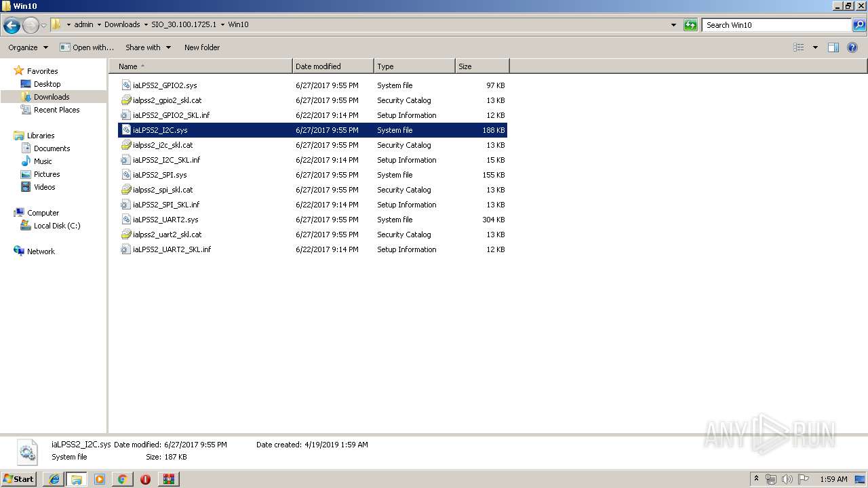Open the Help question mark icon

(x=852, y=47)
